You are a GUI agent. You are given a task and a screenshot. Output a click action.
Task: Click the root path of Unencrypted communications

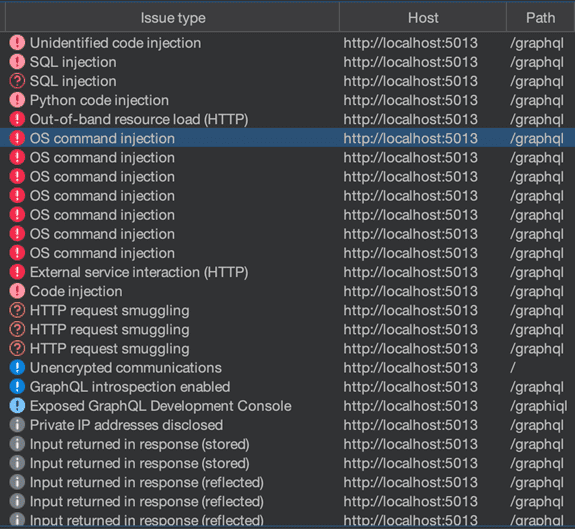513,368
